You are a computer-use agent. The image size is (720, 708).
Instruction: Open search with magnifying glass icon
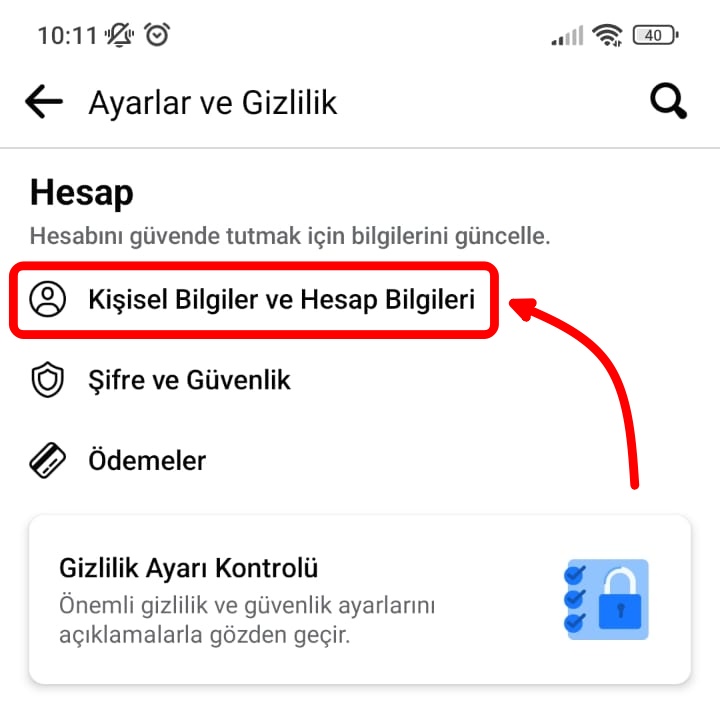pos(668,101)
